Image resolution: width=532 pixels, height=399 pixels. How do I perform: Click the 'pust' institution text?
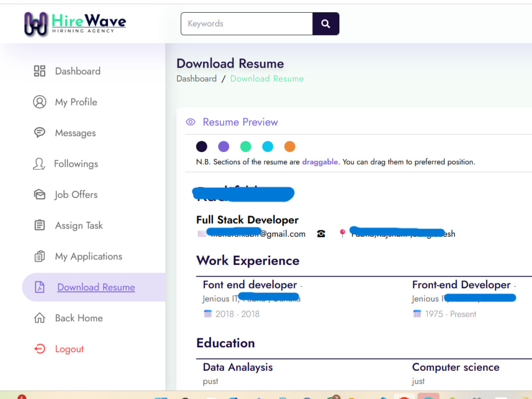click(210, 381)
